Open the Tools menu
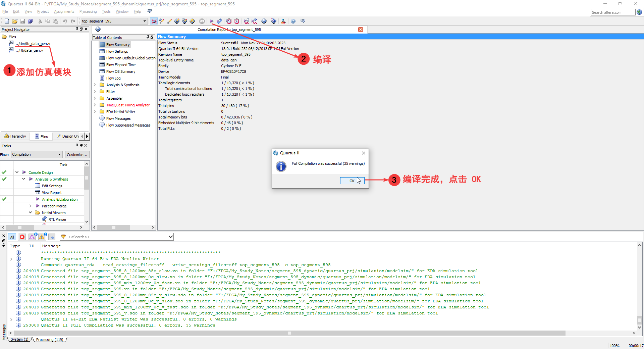The image size is (644, 349). click(x=106, y=11)
